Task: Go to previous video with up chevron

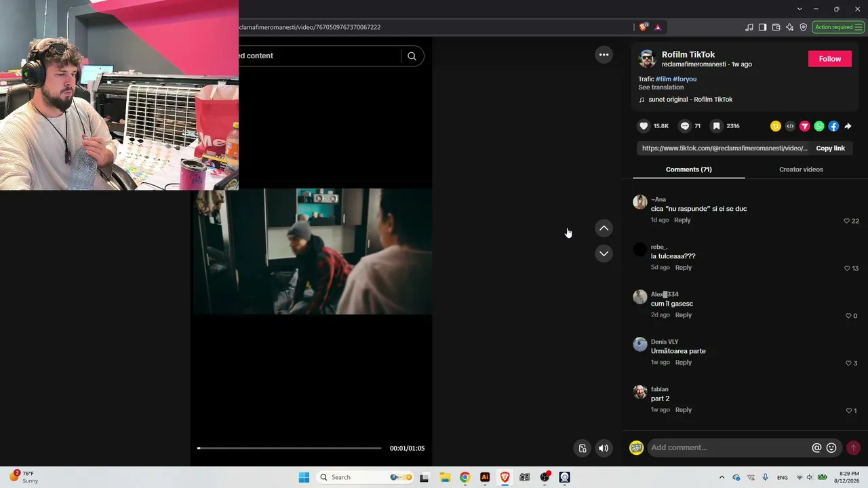Action: pyautogui.click(x=604, y=228)
